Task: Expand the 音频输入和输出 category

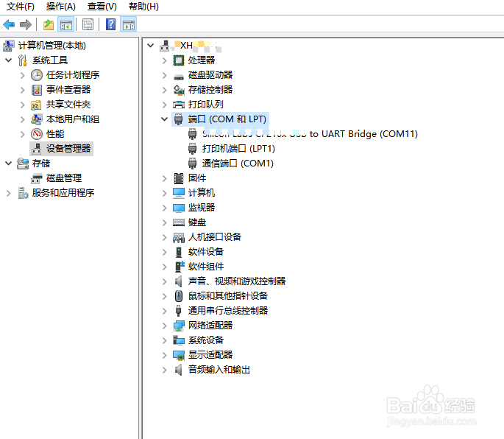Action: click(x=164, y=370)
